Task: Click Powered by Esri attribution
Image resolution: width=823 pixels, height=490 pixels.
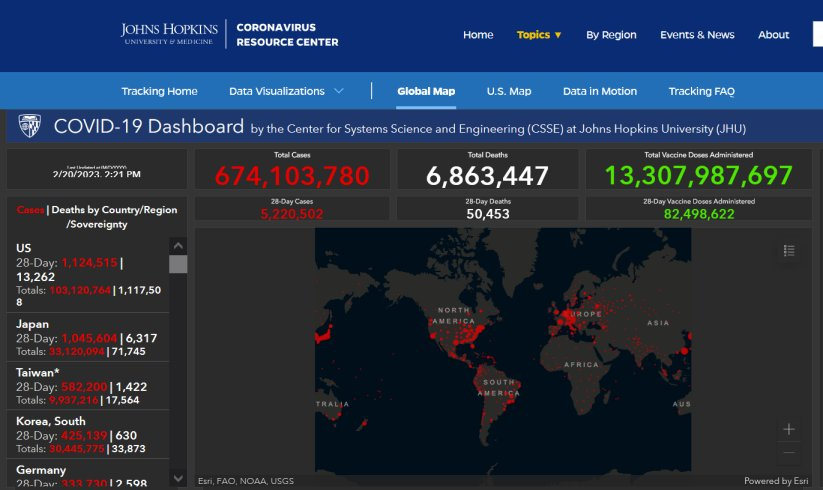Action: [776, 481]
